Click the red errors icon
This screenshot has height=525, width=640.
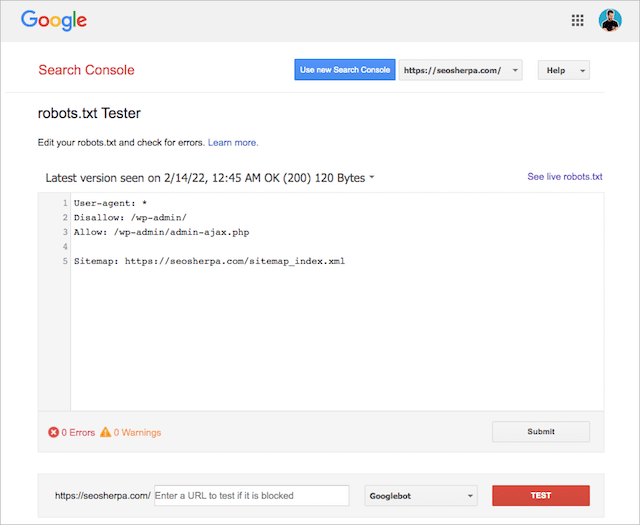pyautogui.click(x=53, y=432)
